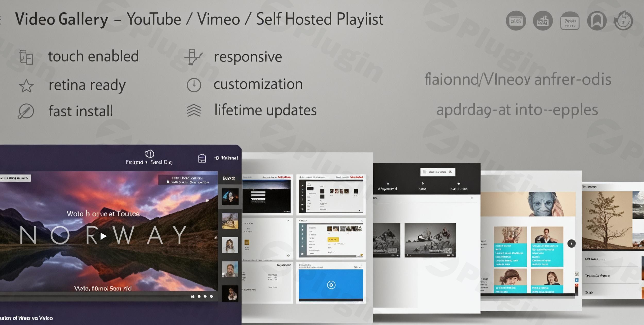Click the 'lifetime updates' feature text
Image resolution: width=644 pixels, height=325 pixels.
(x=265, y=111)
